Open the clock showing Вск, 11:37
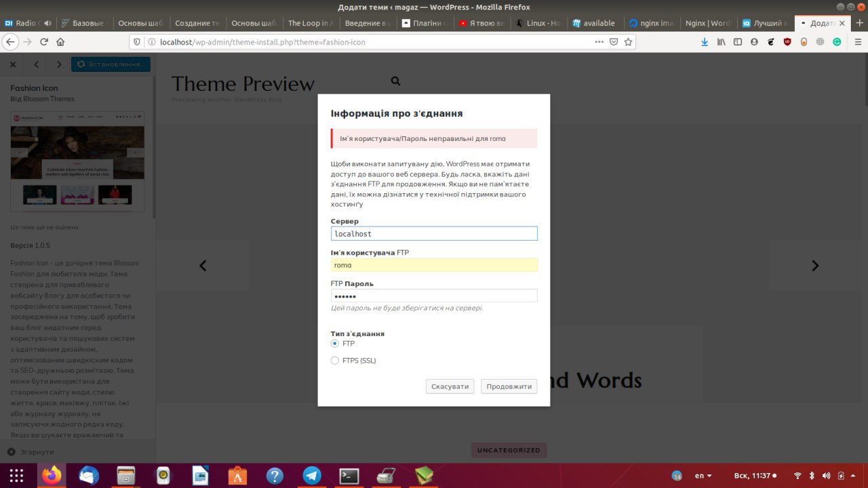868x488 pixels. (x=755, y=476)
